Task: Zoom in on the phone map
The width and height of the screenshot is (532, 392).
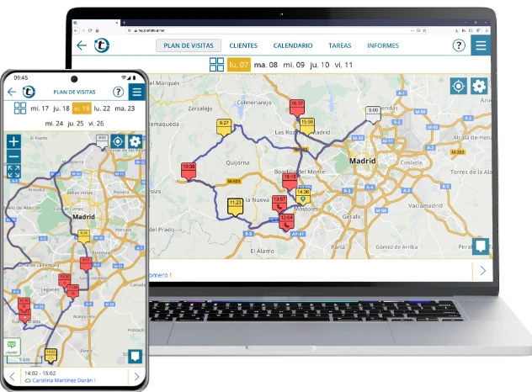Action: [x=14, y=141]
